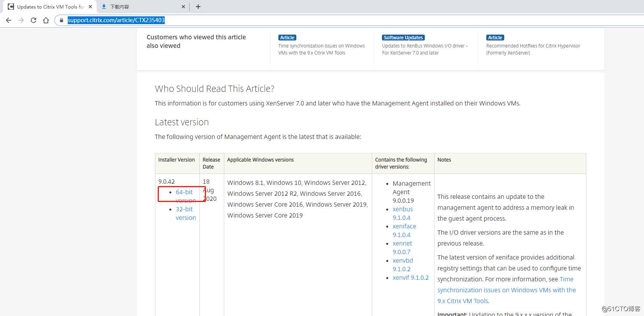
Task: Open the xenvbd 9.1.0.2 driver link
Action: tap(403, 265)
